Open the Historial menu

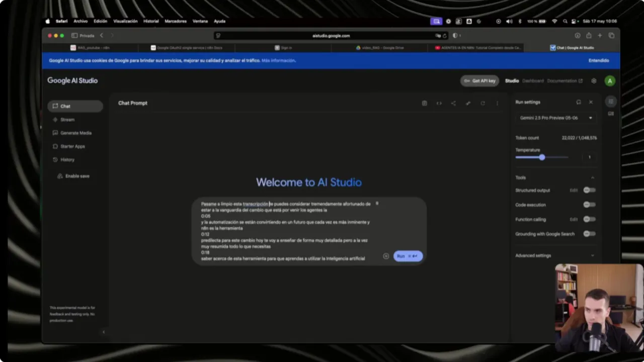(x=151, y=21)
